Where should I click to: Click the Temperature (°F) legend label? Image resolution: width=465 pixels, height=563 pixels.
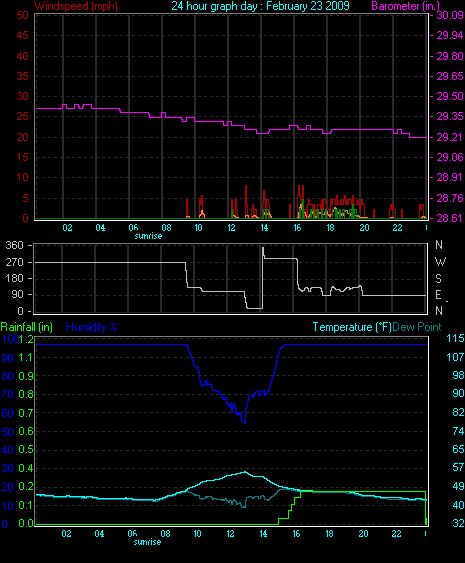[x=352, y=327]
